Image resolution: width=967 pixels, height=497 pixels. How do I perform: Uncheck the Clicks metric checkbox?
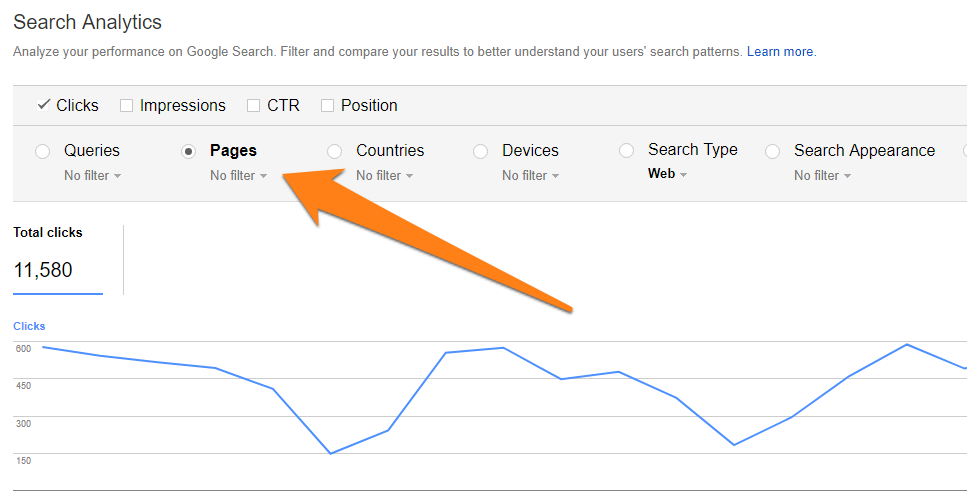44,105
